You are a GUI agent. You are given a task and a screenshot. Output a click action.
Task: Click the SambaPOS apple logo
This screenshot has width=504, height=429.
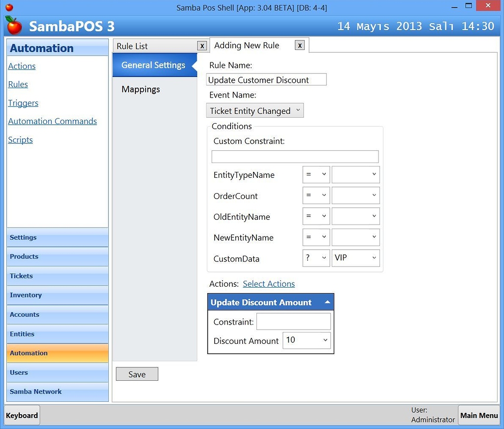[x=13, y=26]
